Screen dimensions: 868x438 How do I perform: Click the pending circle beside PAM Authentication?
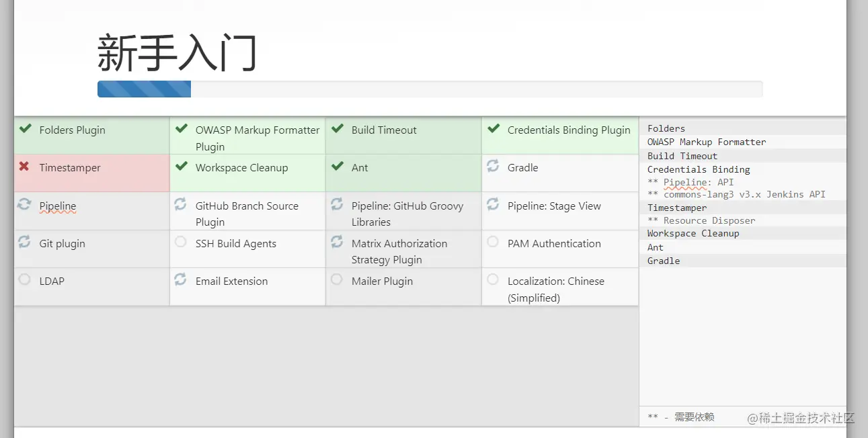[493, 242]
